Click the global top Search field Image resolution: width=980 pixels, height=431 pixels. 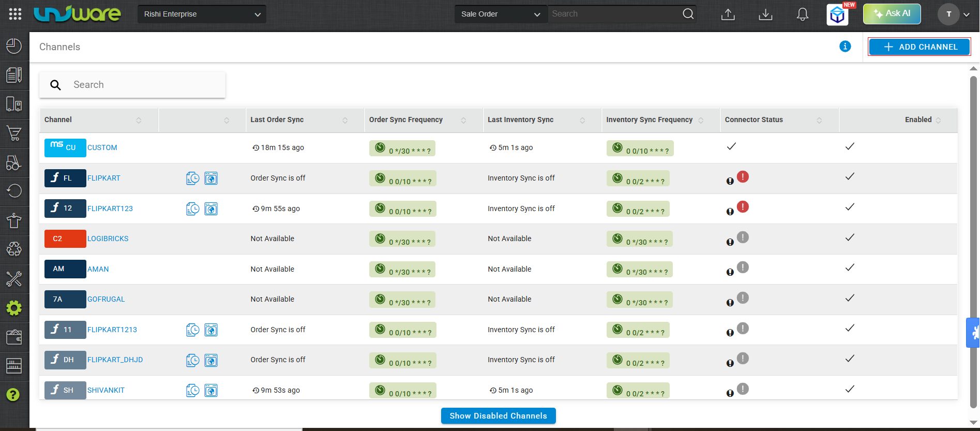pos(615,14)
